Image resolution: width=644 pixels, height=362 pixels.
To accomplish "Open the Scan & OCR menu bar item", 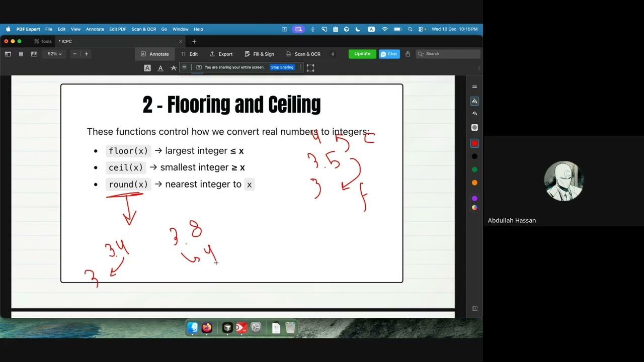I will (x=144, y=29).
